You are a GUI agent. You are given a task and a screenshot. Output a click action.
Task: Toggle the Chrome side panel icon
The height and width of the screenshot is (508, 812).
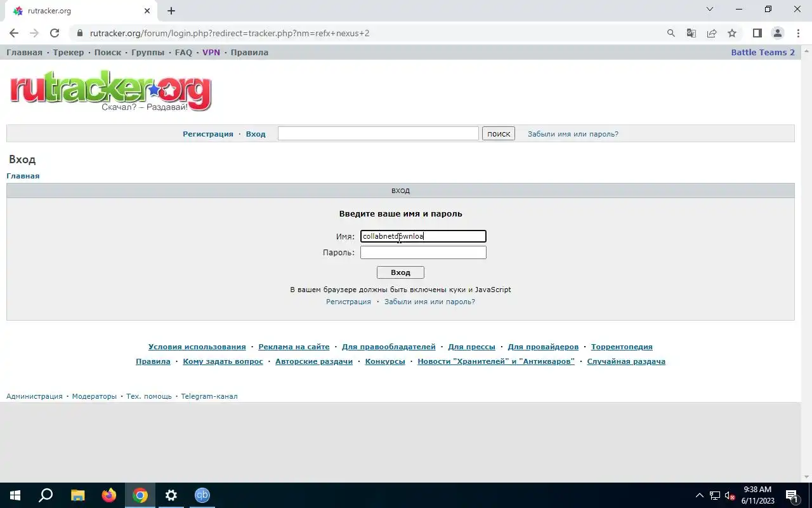click(757, 33)
